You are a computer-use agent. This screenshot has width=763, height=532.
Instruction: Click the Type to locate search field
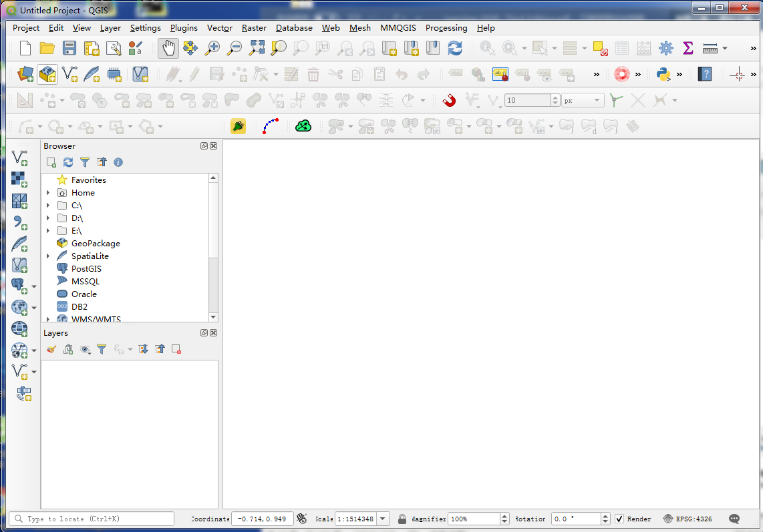92,519
